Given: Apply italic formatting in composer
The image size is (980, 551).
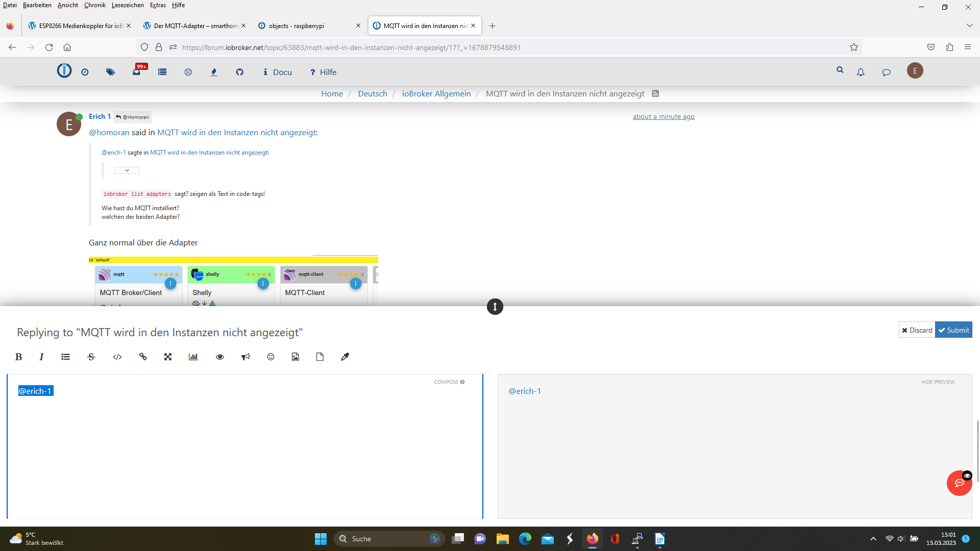Looking at the screenshot, I should [x=41, y=357].
